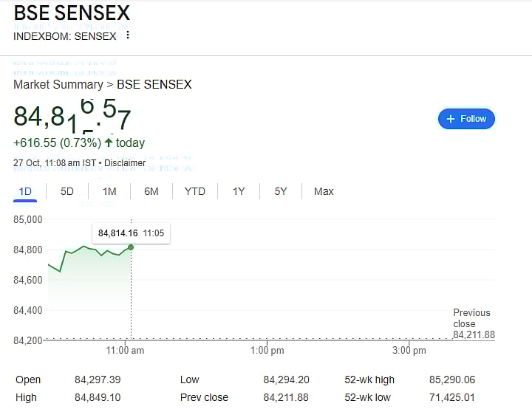Show the Max chart range

pos(324,192)
